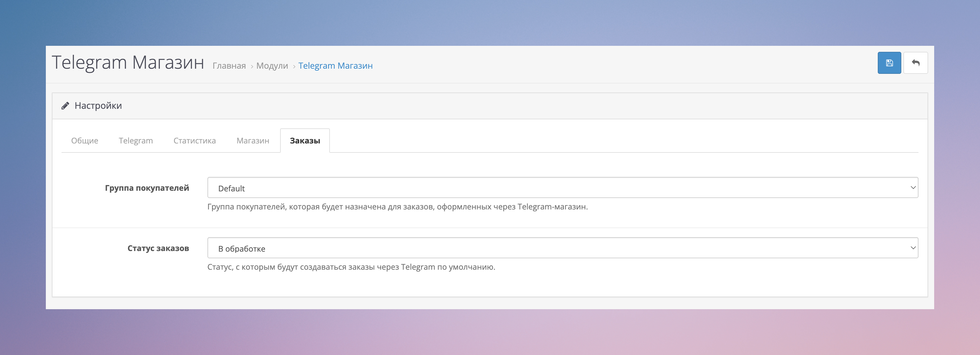Switch to the Telegram tab
The image size is (980, 355).
[x=136, y=141]
